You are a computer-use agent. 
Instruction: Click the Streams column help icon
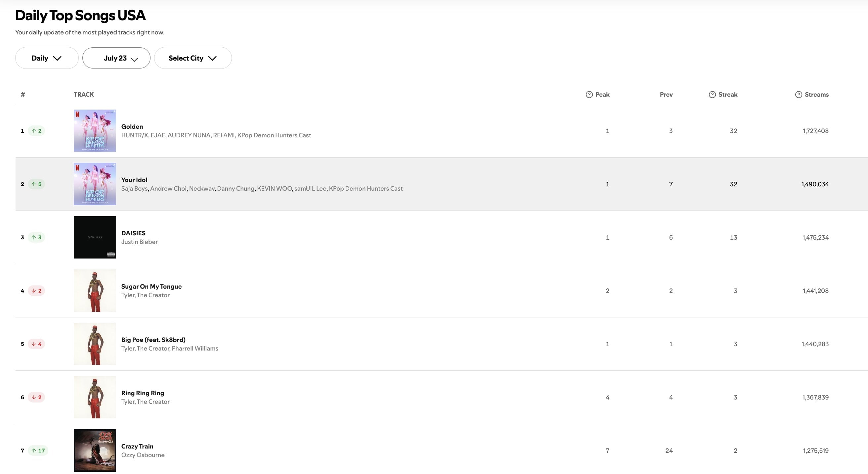(798, 94)
